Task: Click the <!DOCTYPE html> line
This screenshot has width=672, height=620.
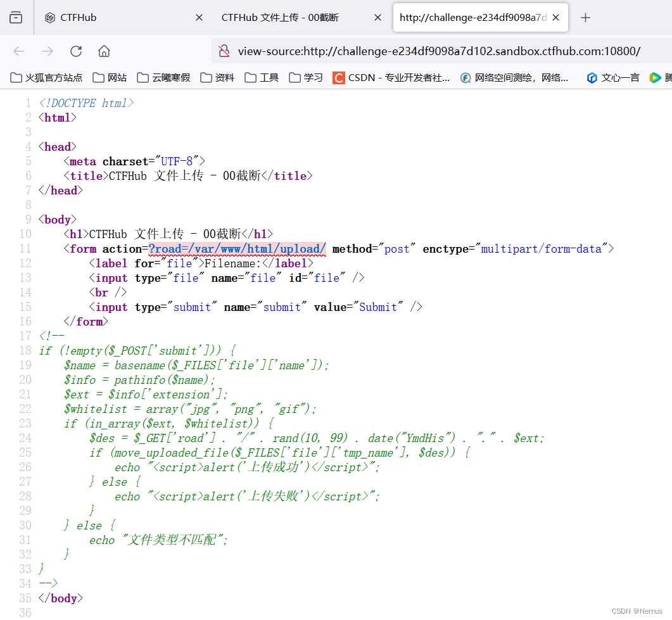Action: point(86,103)
